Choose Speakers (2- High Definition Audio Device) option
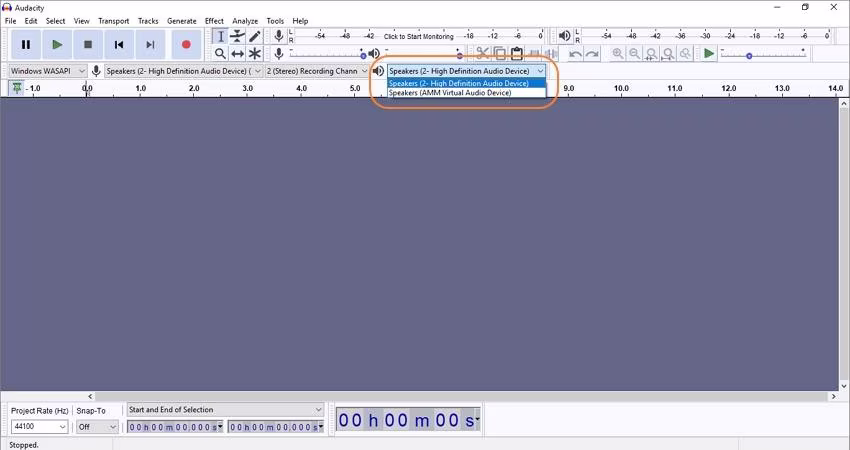The width and height of the screenshot is (850, 450). (467, 83)
